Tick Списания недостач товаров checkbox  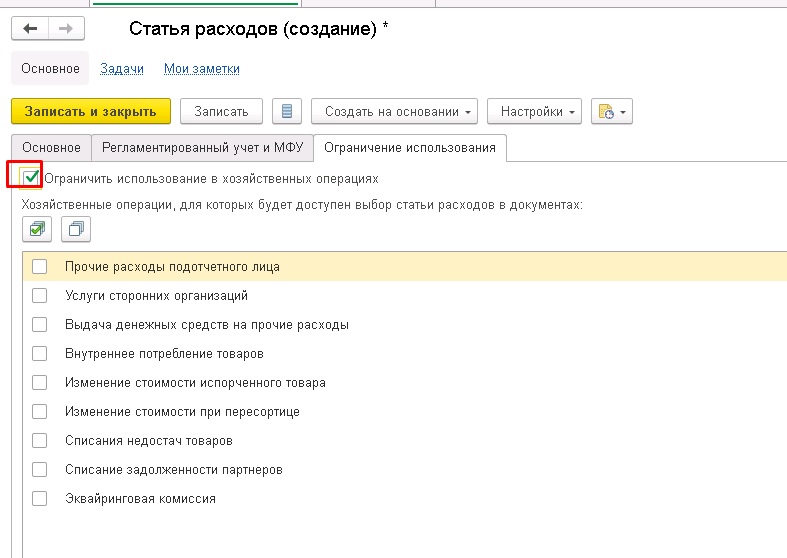point(39,441)
